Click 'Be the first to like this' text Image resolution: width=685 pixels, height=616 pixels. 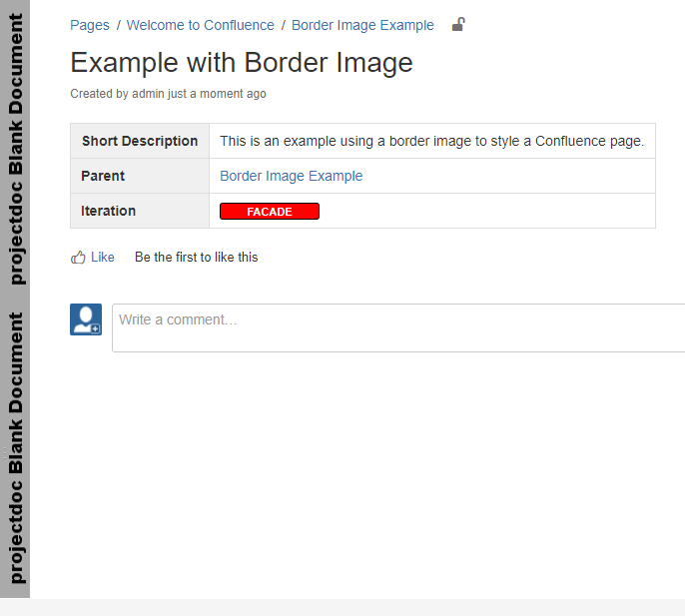[x=196, y=258]
